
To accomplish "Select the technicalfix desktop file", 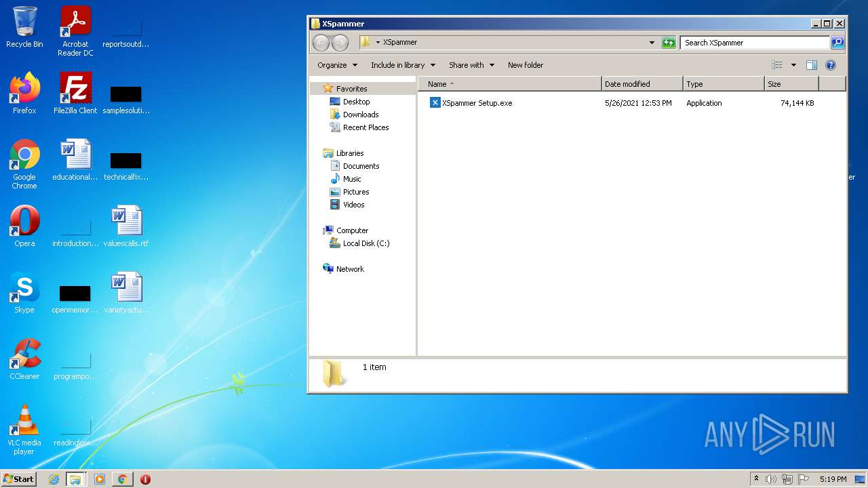I will [x=126, y=165].
